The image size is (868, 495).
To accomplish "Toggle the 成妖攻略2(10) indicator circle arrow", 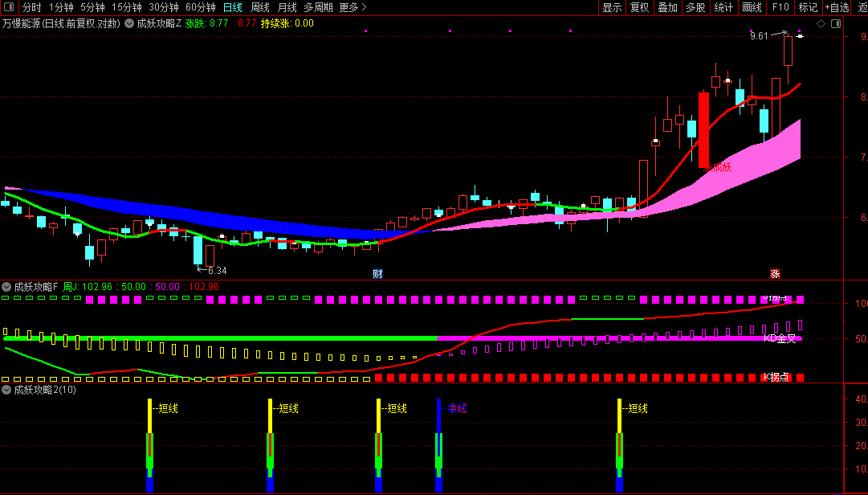I will [x=6, y=390].
